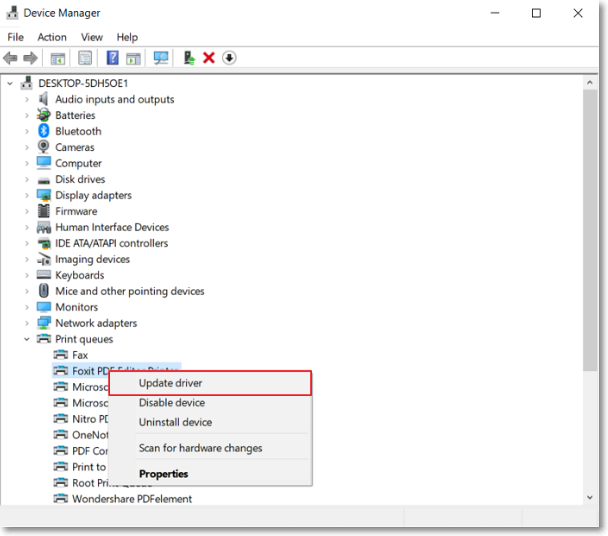608x536 pixels.
Task: Open the Help menu
Action: (127, 37)
